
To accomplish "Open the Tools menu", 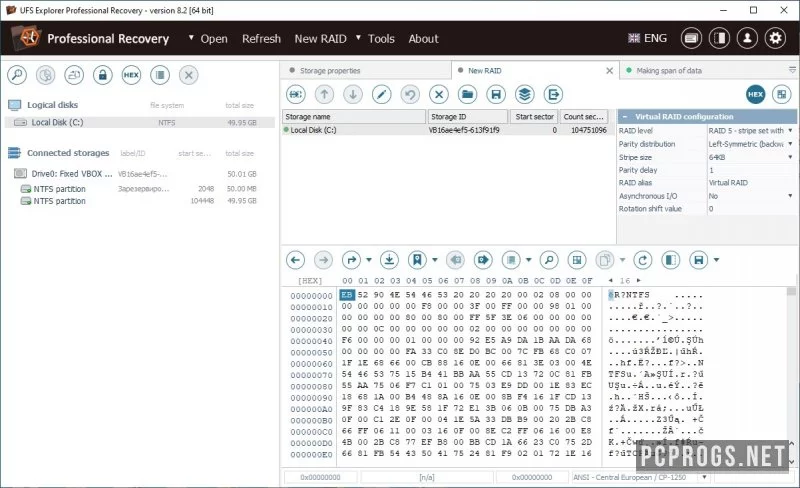I will [381, 39].
